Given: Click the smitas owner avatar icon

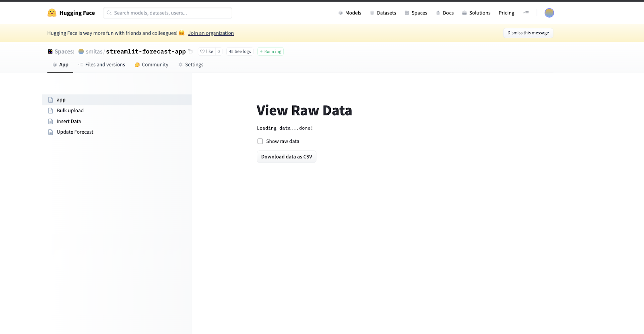Looking at the screenshot, I should coord(81,52).
